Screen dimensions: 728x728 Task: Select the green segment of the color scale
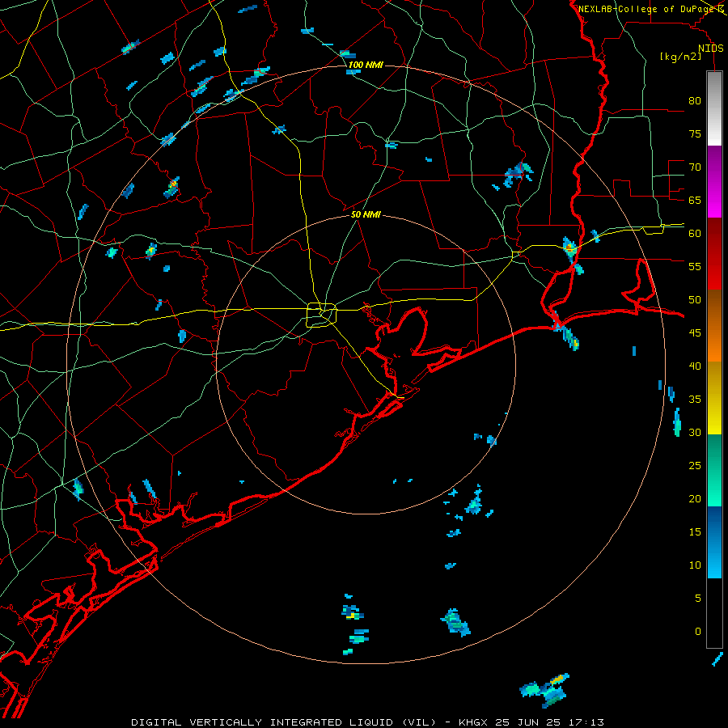(x=714, y=470)
